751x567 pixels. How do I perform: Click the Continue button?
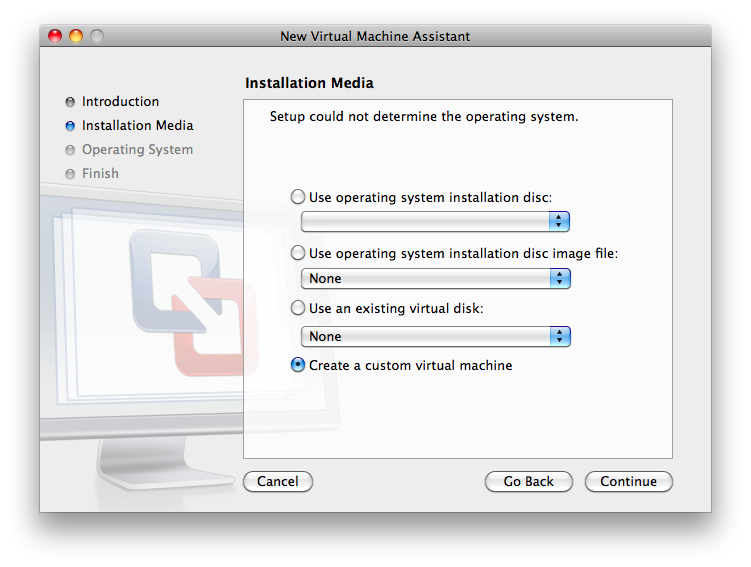pyautogui.click(x=628, y=481)
